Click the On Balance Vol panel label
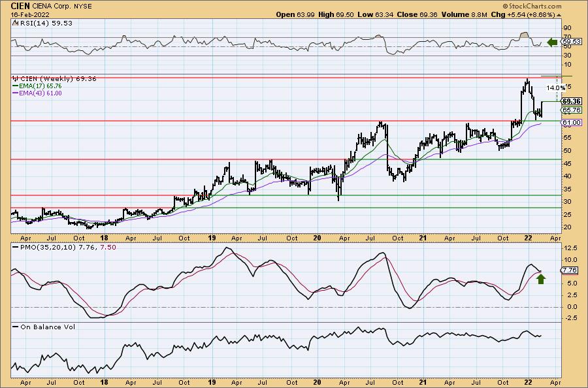The height and width of the screenshot is (388, 588). (x=48, y=327)
